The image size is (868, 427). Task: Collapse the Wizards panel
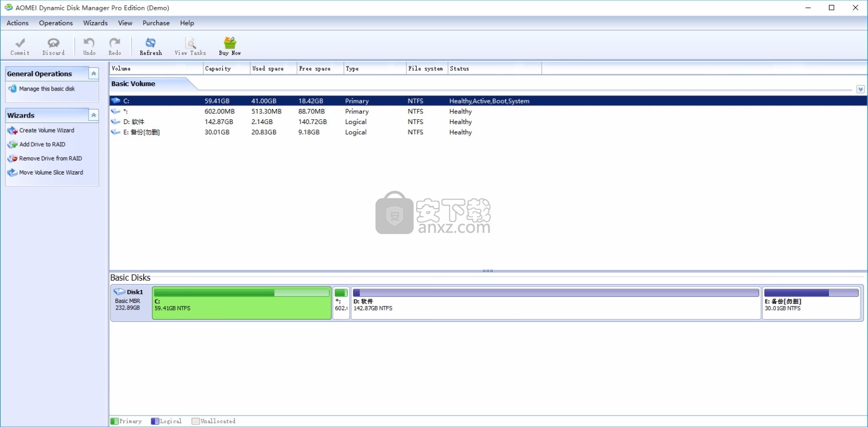[93, 115]
